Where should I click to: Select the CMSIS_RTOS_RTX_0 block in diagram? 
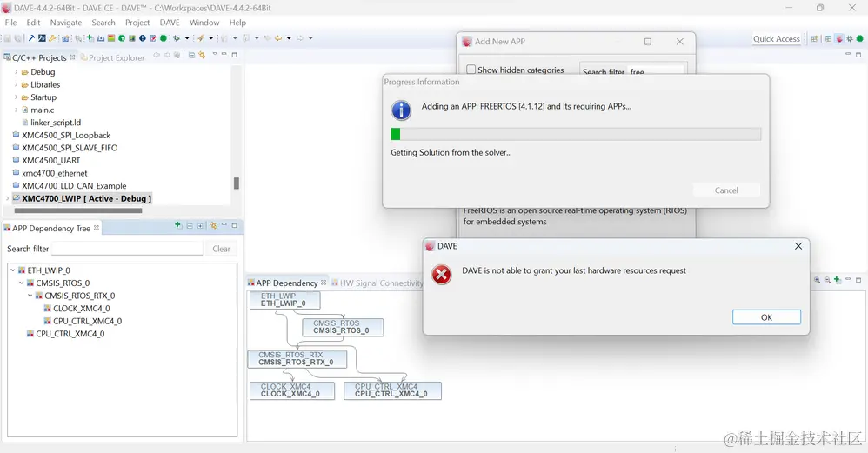[297, 359]
